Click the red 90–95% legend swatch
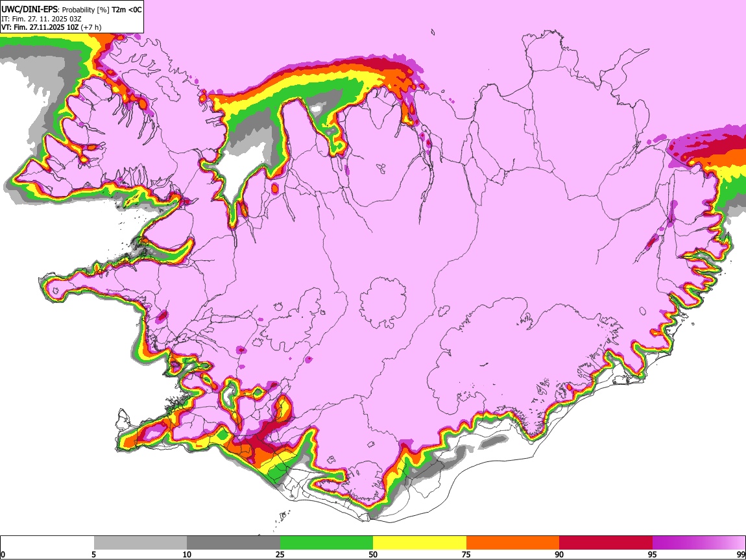Image resolution: width=746 pixels, height=560 pixels. (606, 543)
